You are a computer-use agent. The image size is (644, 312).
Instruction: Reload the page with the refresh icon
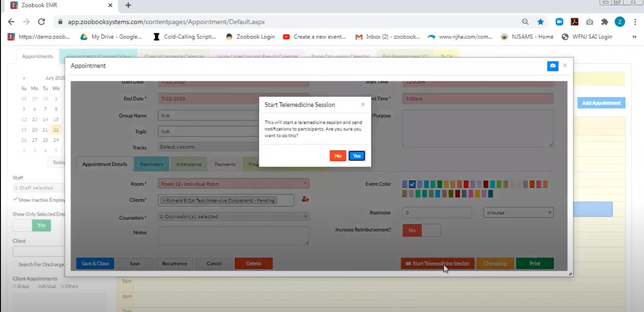pyautogui.click(x=41, y=22)
